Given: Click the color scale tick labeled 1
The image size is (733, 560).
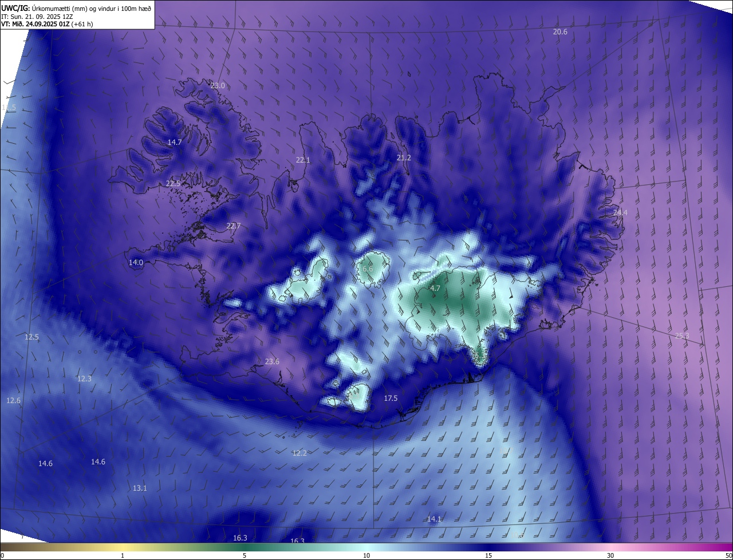Looking at the screenshot, I should click(123, 555).
